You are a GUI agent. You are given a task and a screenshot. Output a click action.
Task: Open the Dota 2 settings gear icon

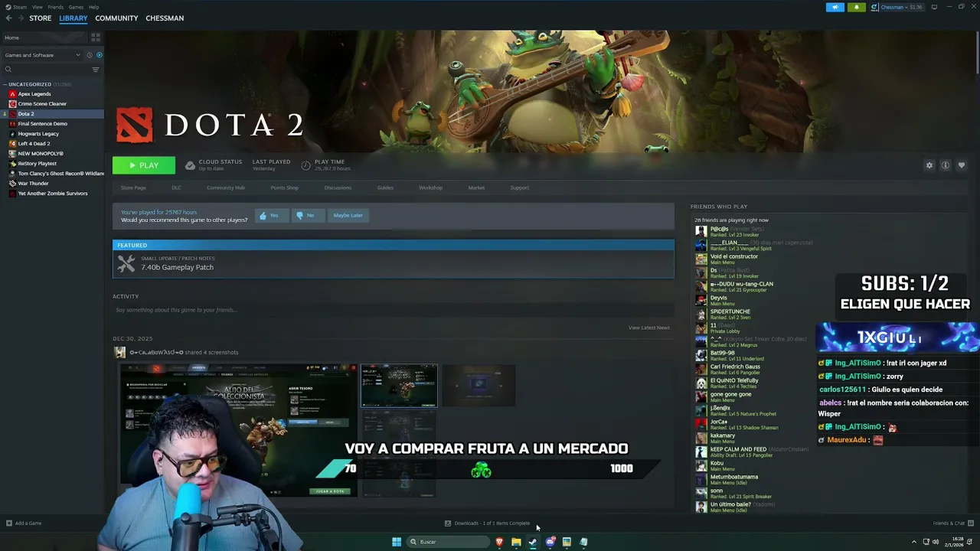[929, 165]
